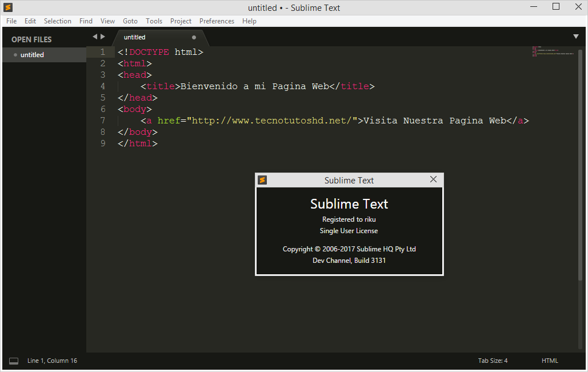Click the Sublime Text icon in main title bar
Viewport: 588px width, 372px height.
pyautogui.click(x=8, y=7)
